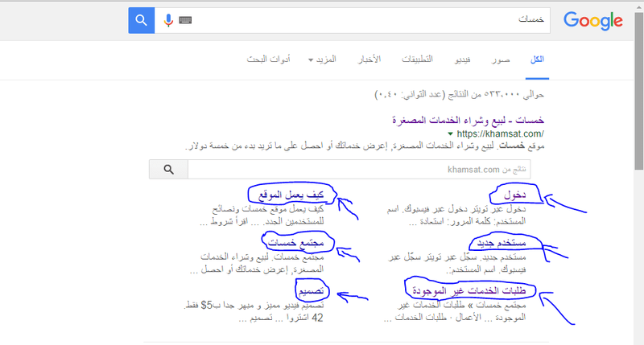
Task: Click the khamsat.com sitelinks search magnifier button
Action: (x=168, y=170)
